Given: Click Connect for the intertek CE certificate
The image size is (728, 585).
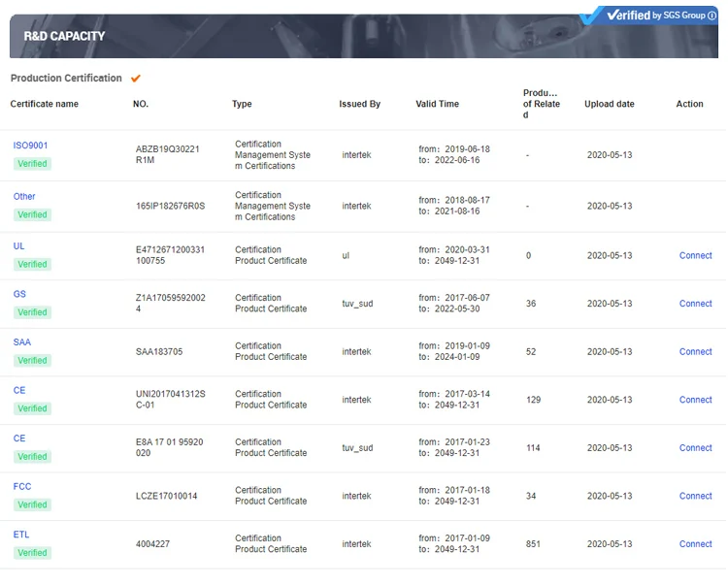Looking at the screenshot, I should pos(695,400).
